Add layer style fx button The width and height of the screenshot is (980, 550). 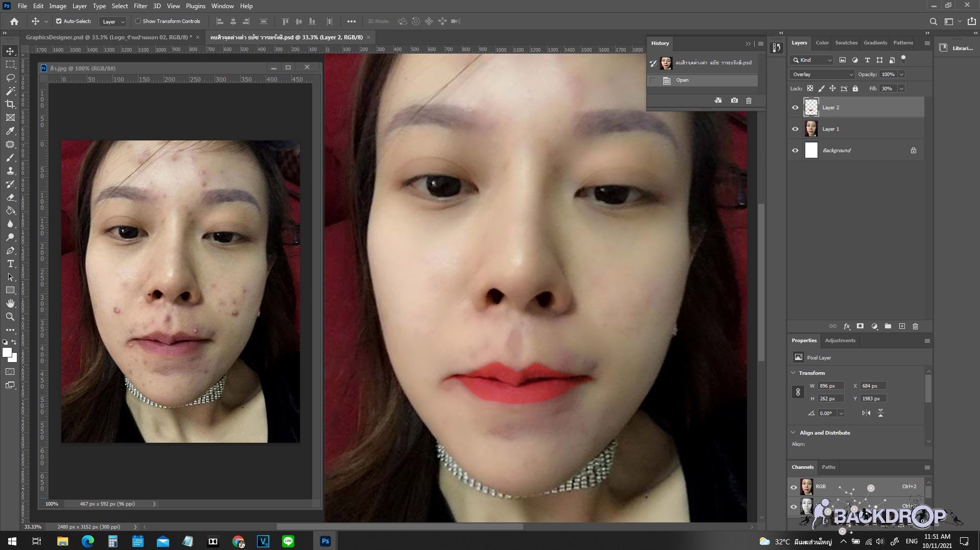click(847, 326)
